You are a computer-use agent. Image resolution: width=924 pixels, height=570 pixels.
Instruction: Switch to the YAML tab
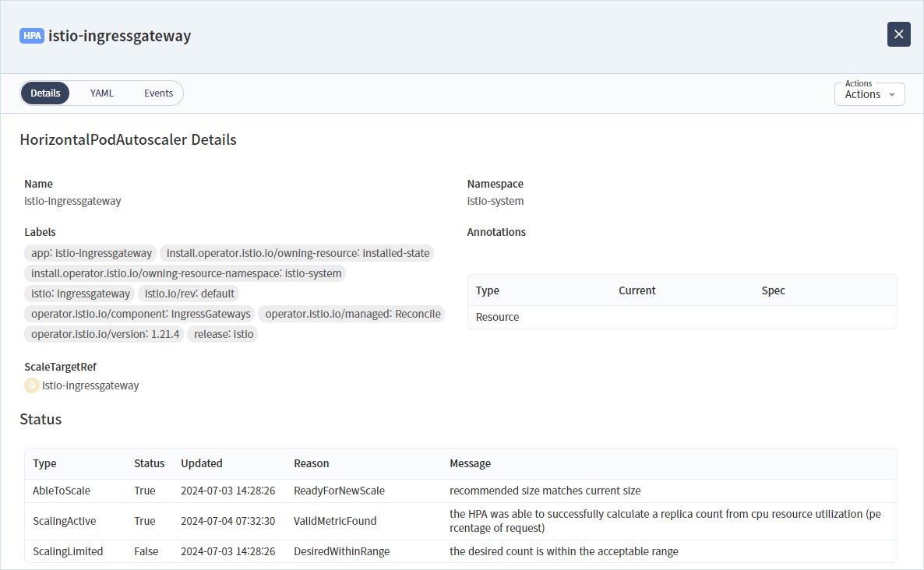(x=102, y=93)
